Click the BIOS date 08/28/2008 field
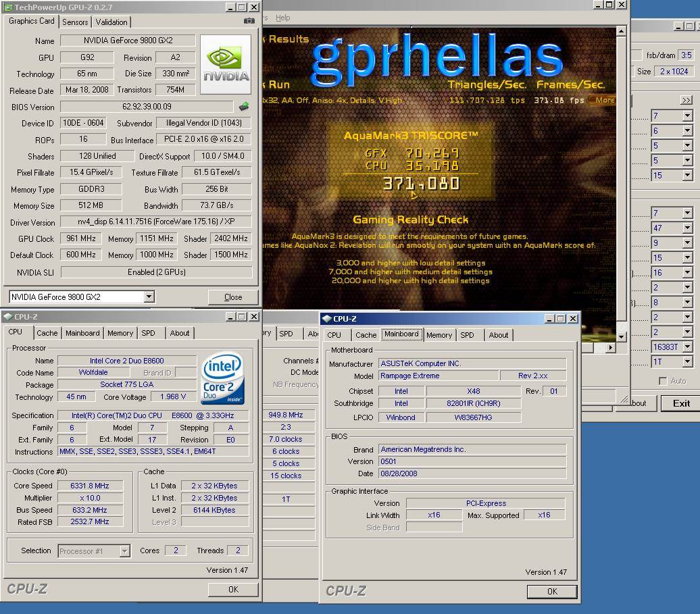Screen dimensions: 700x614 click(472, 474)
